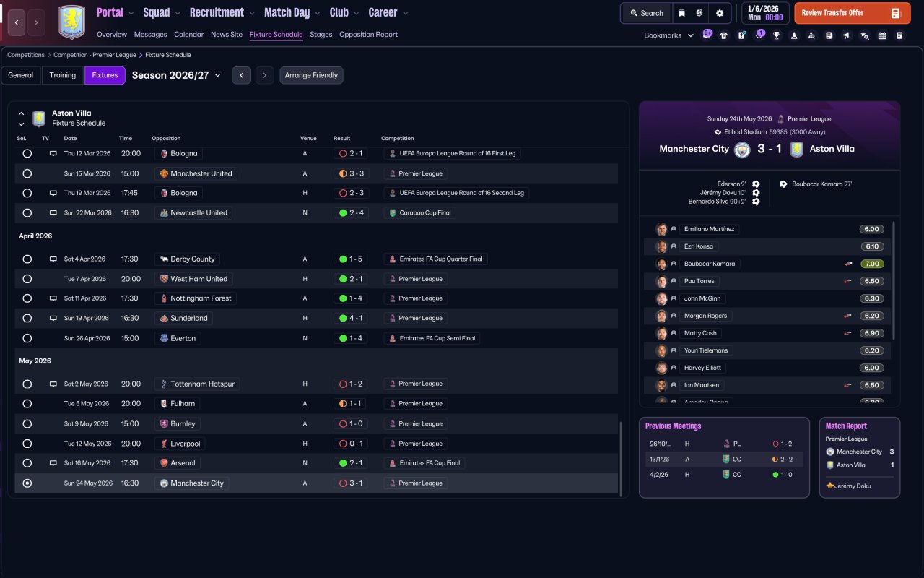Select the radio button for Manchester City fixture

pos(27,483)
